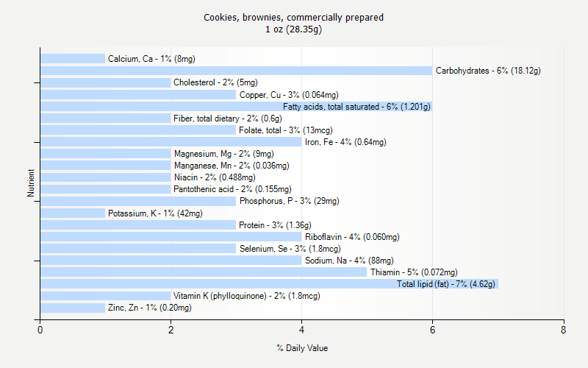Select the Iron, Fe - 4% (0.64mg) label
This screenshot has height=368, width=588.
point(345,142)
